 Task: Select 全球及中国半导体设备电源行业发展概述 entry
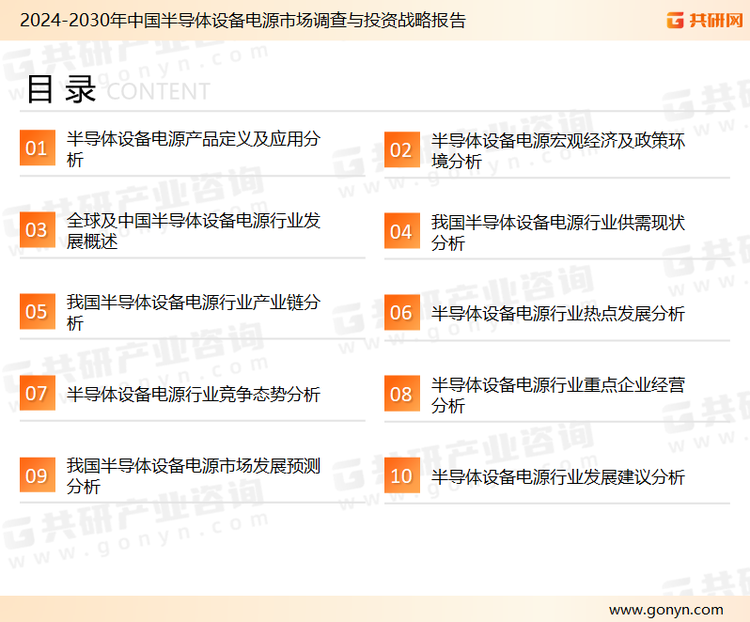click(x=193, y=231)
